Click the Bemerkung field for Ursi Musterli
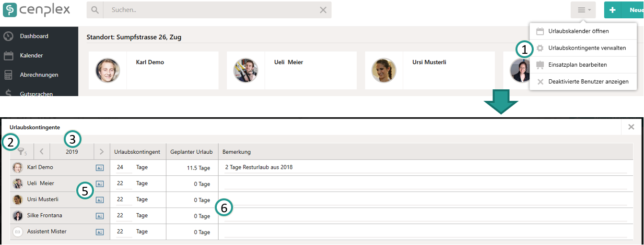Viewport: 644px width, 245px height. point(425,200)
